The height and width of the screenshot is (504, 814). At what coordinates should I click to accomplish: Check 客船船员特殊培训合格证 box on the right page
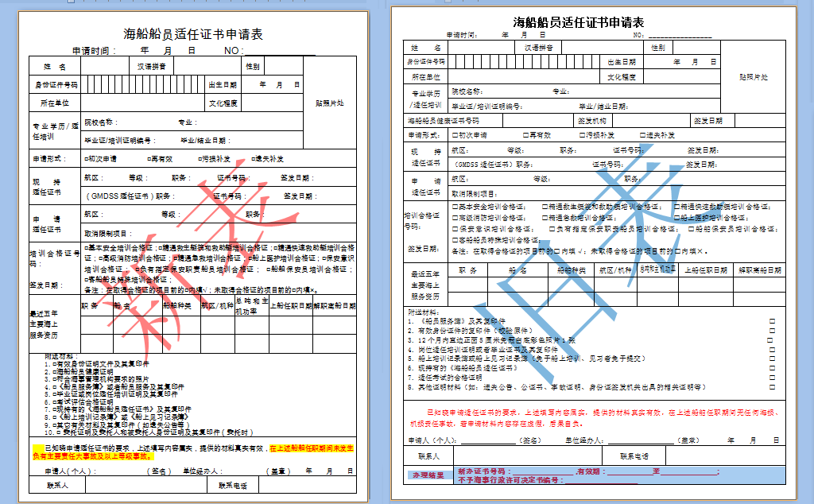pyautogui.click(x=455, y=240)
